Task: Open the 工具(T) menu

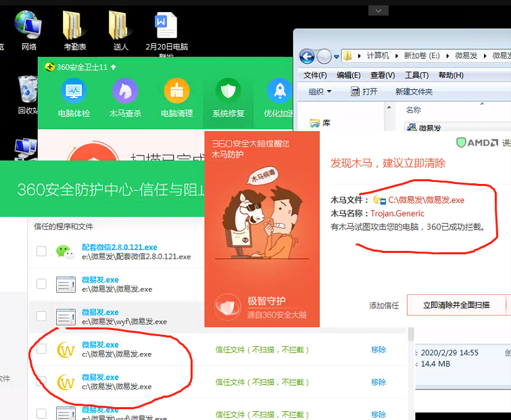Action: [x=416, y=75]
